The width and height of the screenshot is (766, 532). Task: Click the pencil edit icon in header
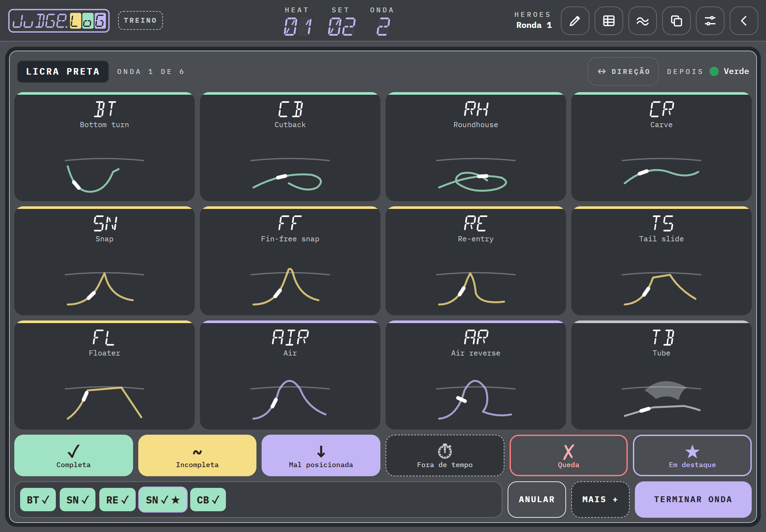tap(574, 21)
